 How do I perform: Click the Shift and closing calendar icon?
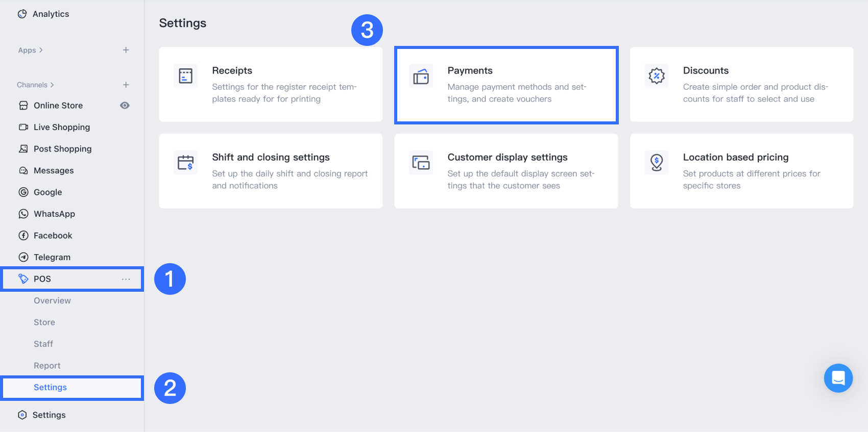(x=186, y=163)
